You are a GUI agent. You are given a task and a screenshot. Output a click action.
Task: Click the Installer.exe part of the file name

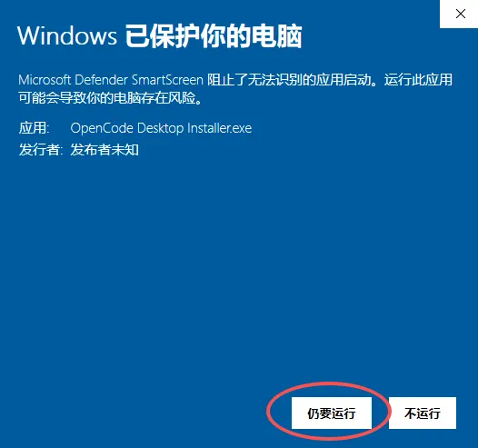220,128
